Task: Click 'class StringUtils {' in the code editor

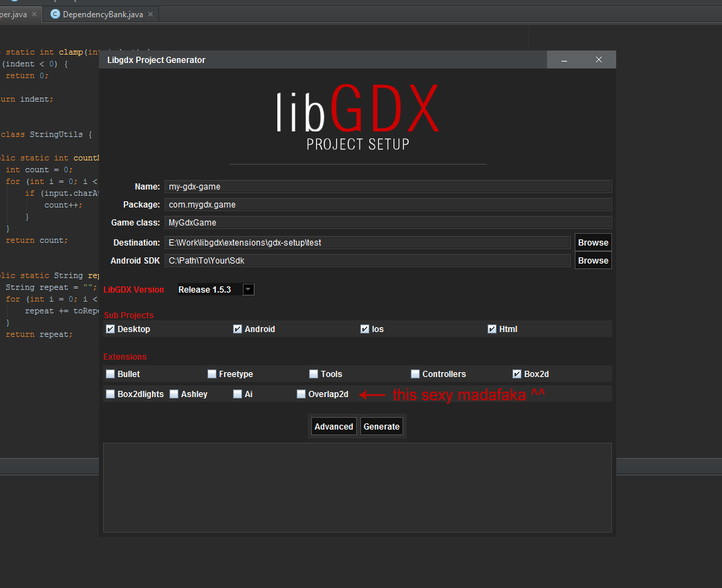Action: (x=46, y=134)
